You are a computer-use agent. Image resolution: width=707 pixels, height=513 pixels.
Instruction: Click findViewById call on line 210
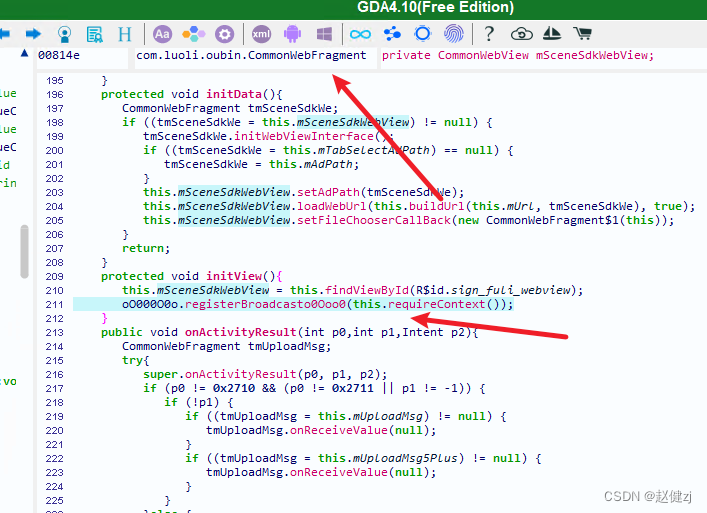(367, 290)
